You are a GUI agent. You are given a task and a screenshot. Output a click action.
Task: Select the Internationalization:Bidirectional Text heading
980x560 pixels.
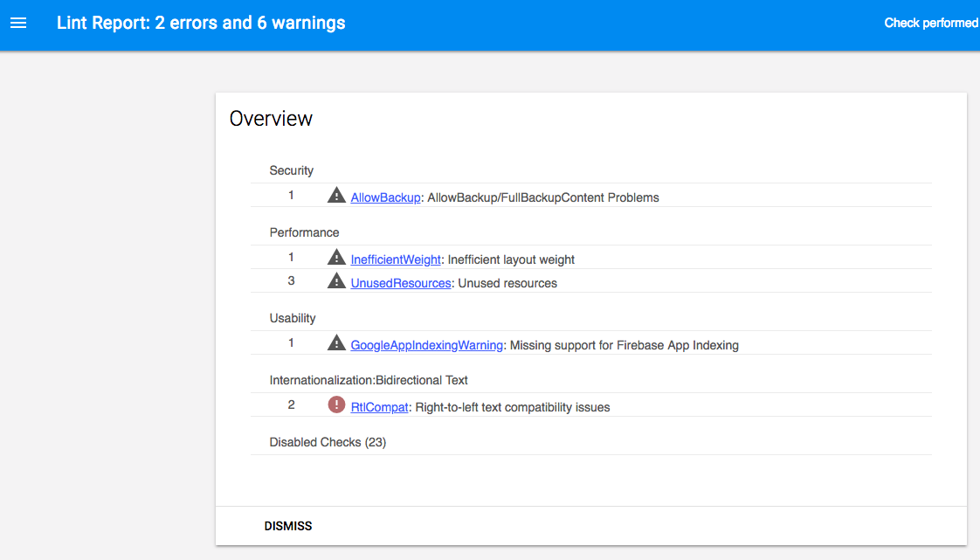(369, 380)
